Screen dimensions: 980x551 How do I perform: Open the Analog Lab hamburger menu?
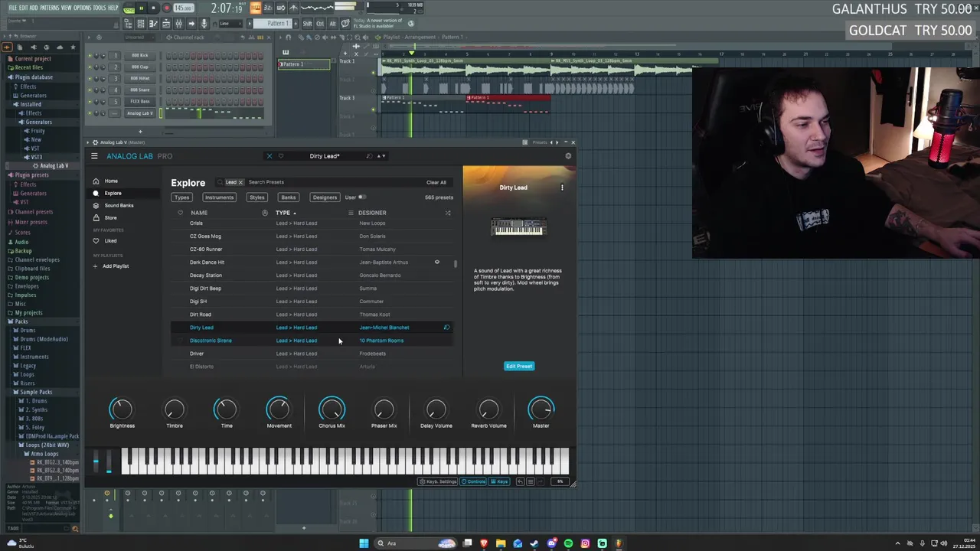click(x=94, y=156)
